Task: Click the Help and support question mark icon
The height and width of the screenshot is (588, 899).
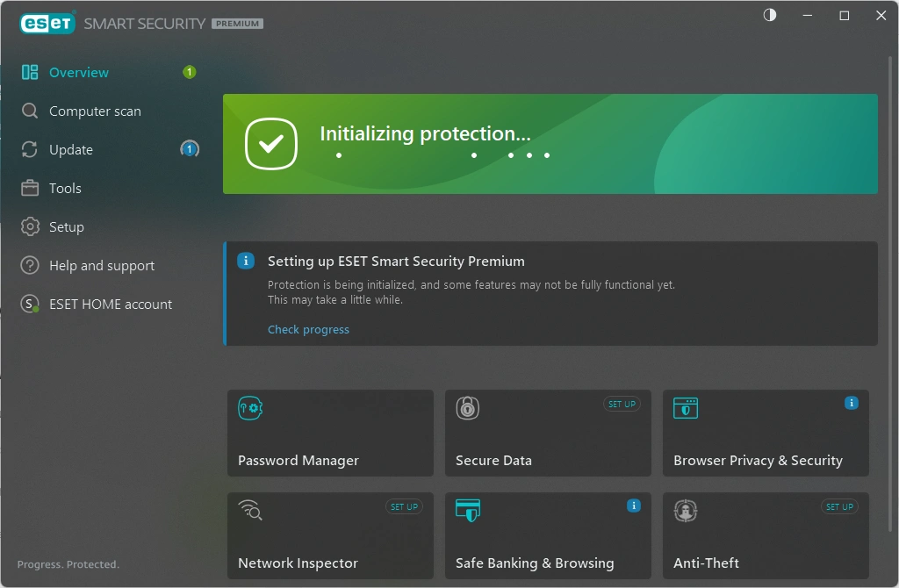Action: [30, 265]
